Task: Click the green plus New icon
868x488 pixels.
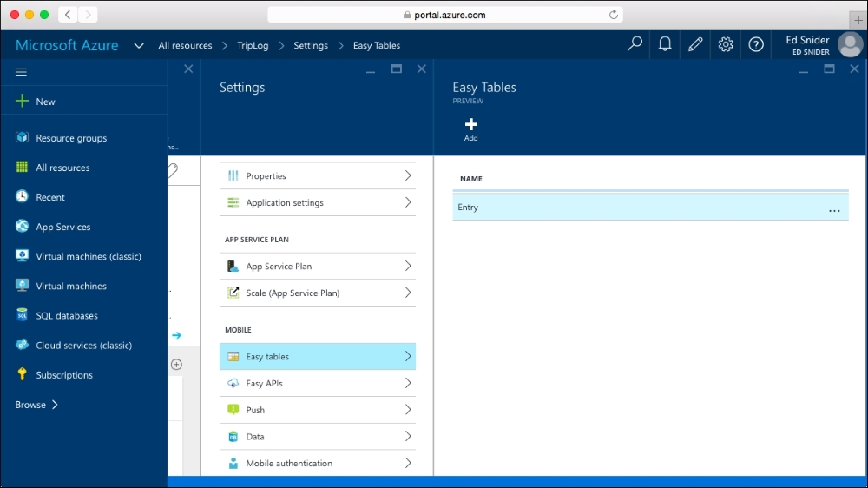Action: pos(23,101)
